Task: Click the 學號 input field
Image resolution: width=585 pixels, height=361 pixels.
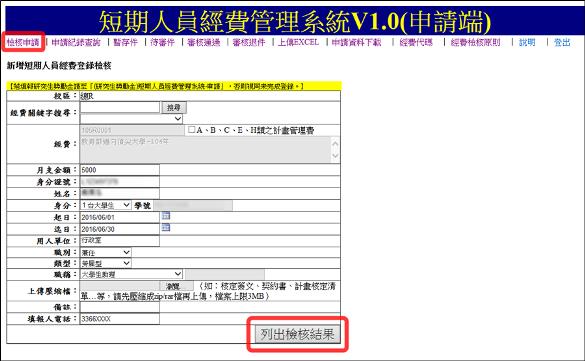Action: click(x=193, y=205)
